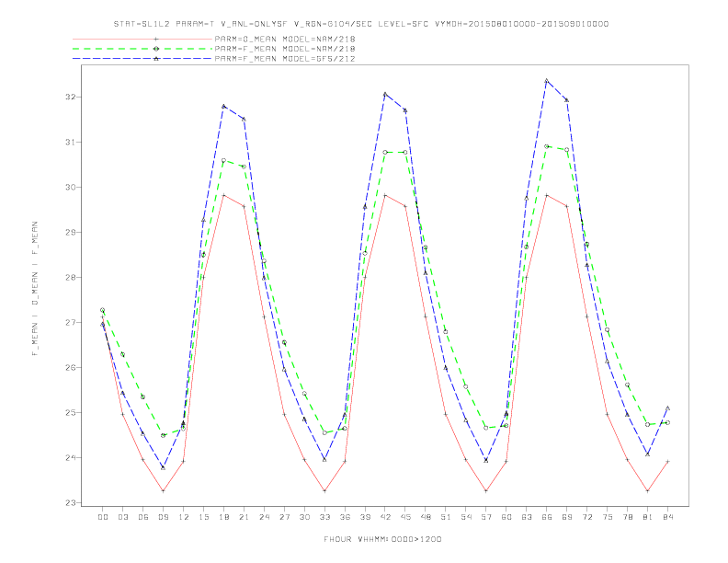The height and width of the screenshot is (563, 728).
Task: Click x-axis tick label 30
Action: [304, 517]
